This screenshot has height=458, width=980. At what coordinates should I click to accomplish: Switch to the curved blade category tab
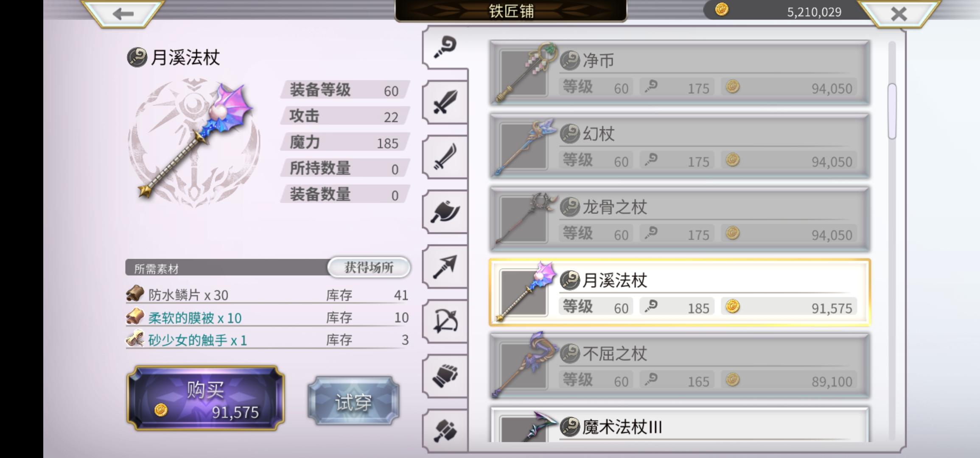click(x=445, y=157)
